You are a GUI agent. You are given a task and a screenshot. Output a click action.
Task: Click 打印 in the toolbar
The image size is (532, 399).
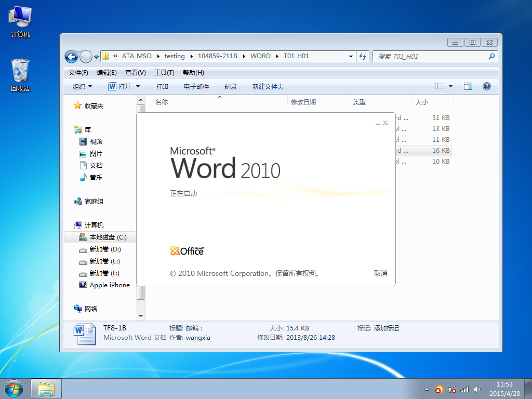[162, 87]
